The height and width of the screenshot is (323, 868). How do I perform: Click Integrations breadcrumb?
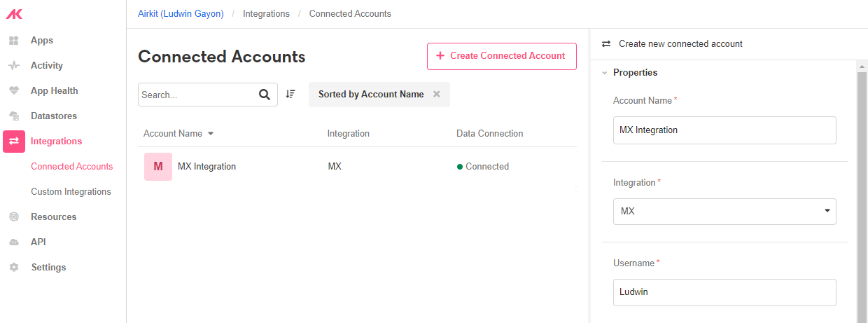(x=266, y=14)
